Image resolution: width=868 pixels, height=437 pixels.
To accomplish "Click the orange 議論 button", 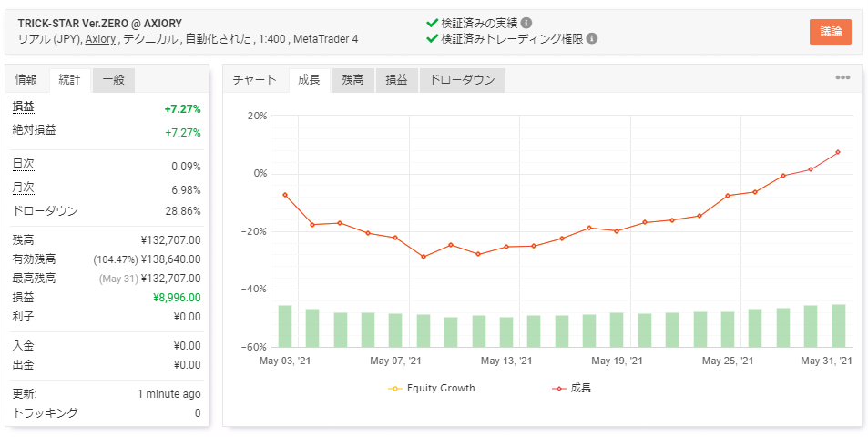I will coord(830,32).
